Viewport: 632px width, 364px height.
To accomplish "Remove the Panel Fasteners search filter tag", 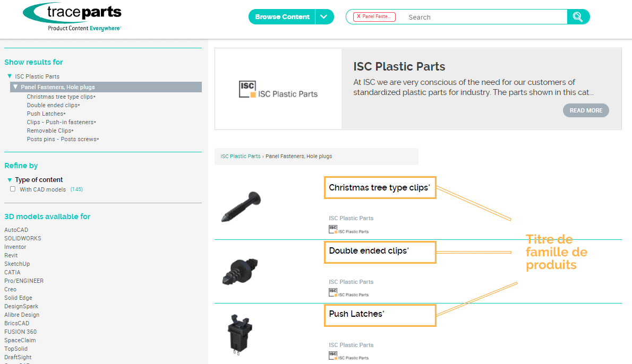I will point(358,17).
